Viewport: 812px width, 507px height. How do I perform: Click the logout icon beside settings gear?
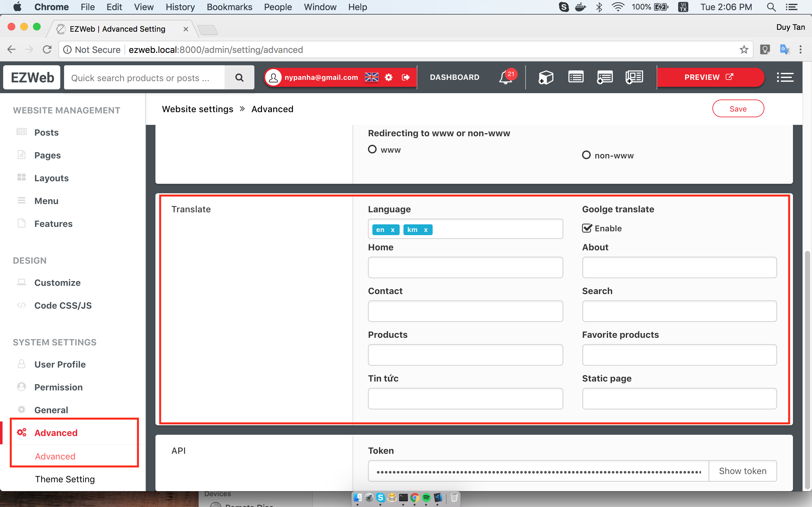coord(406,77)
